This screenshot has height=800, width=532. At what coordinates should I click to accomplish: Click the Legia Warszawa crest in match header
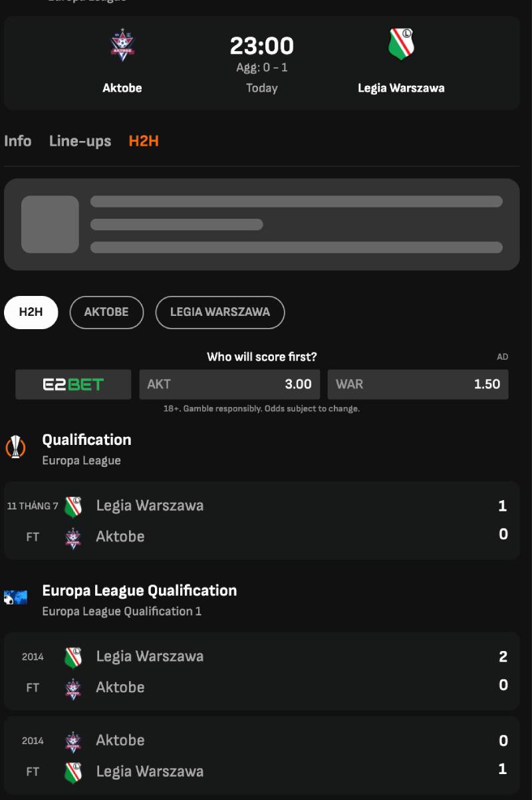click(x=401, y=44)
